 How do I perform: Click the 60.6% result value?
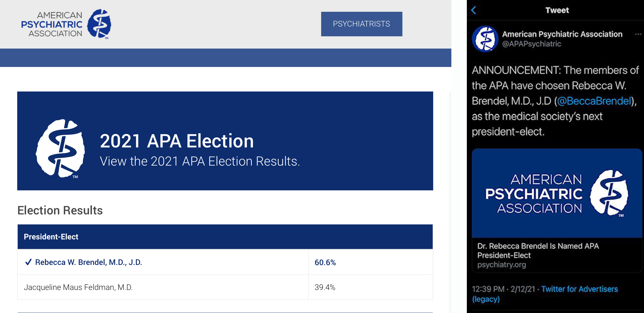[x=325, y=262]
